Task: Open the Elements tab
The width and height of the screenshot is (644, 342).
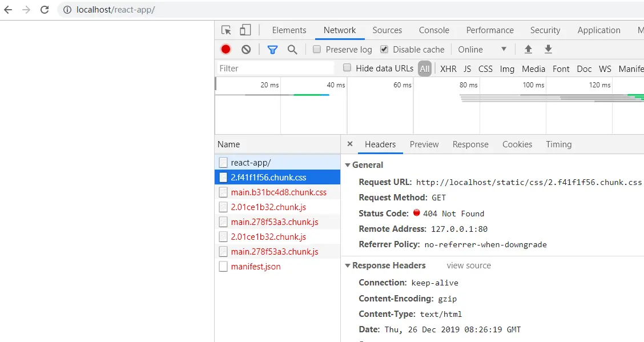Action: pos(289,30)
